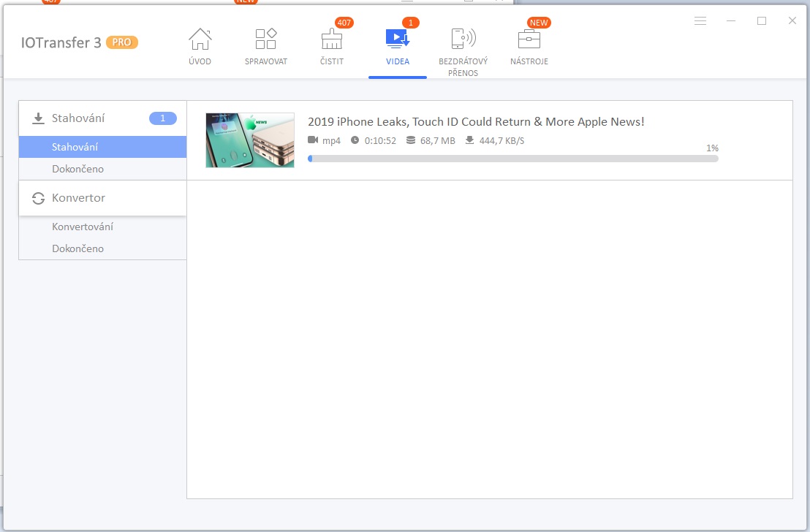This screenshot has height=532, width=810.
Task: Click the download progress bar
Action: tap(513, 159)
